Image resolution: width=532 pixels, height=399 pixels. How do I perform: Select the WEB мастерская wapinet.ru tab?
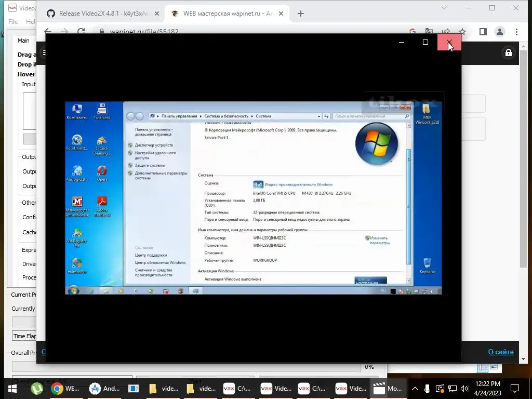pos(228,14)
